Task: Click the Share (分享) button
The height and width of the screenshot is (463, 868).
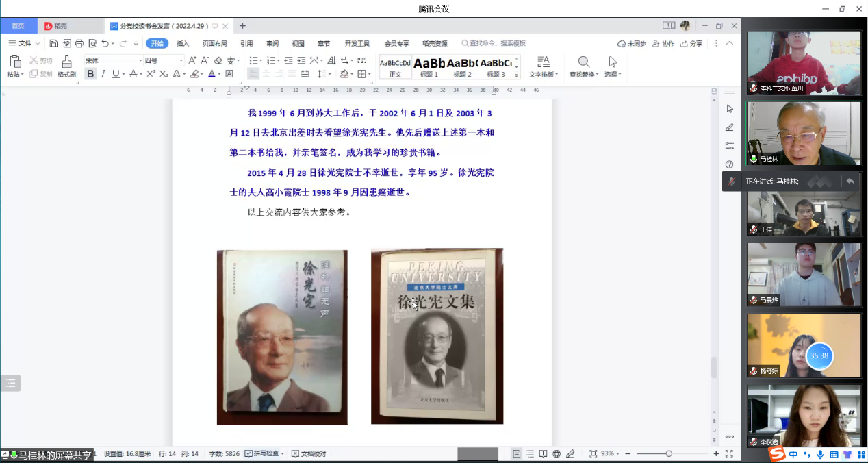Action: pos(691,43)
